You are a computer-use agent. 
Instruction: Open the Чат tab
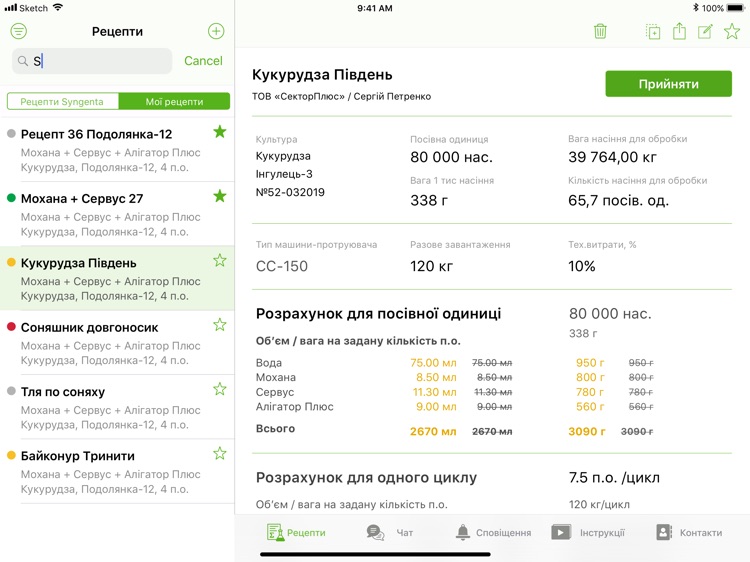click(390, 532)
